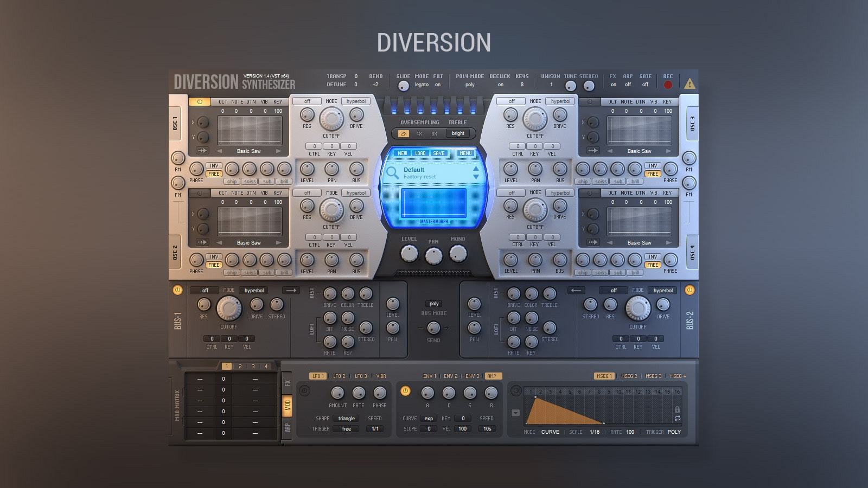Toggle the OSC 1 power button

(200, 101)
